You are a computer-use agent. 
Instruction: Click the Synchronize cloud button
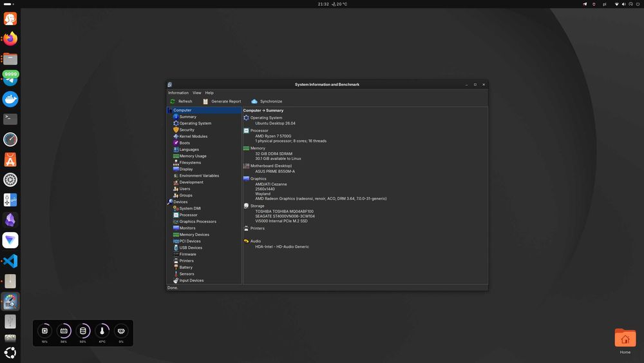pos(267,101)
